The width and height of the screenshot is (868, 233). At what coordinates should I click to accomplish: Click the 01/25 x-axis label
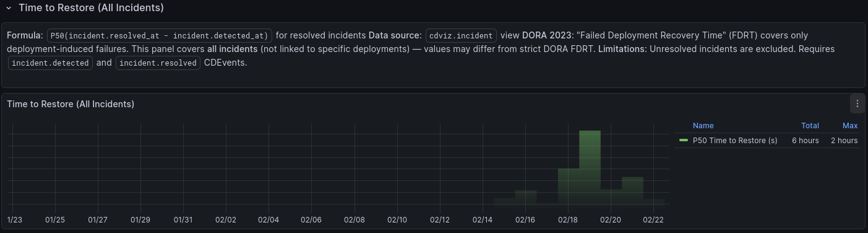pos(55,220)
